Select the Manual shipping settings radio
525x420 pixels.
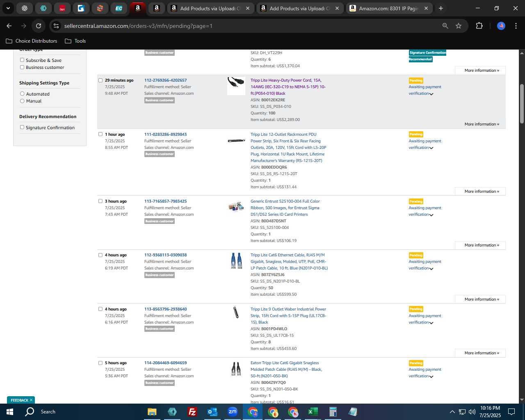tap(22, 101)
